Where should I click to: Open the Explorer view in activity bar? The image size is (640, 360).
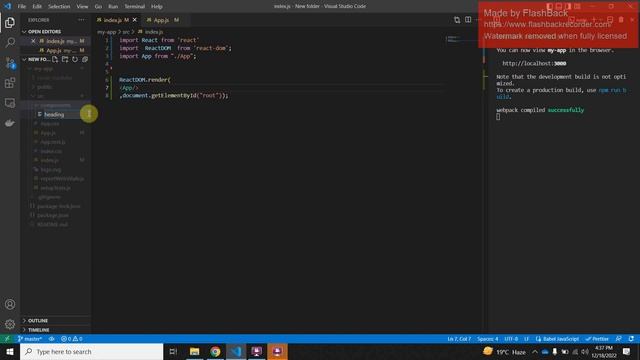tap(10, 22)
